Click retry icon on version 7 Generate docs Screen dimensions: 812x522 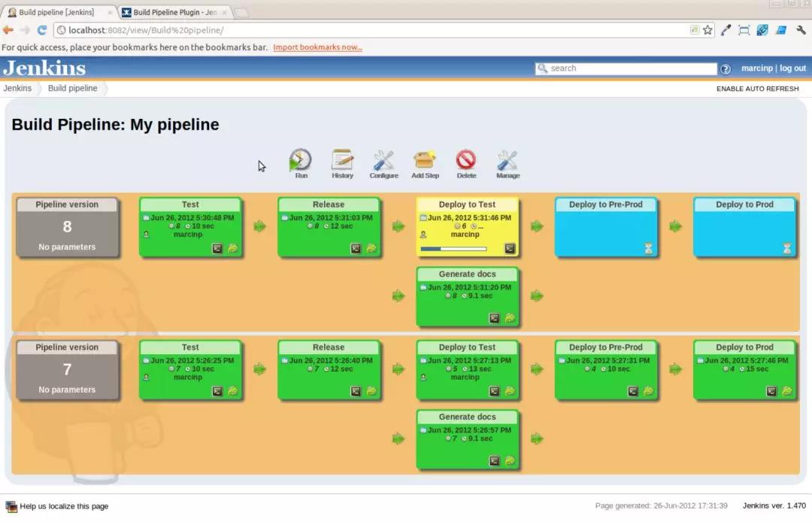(510, 460)
